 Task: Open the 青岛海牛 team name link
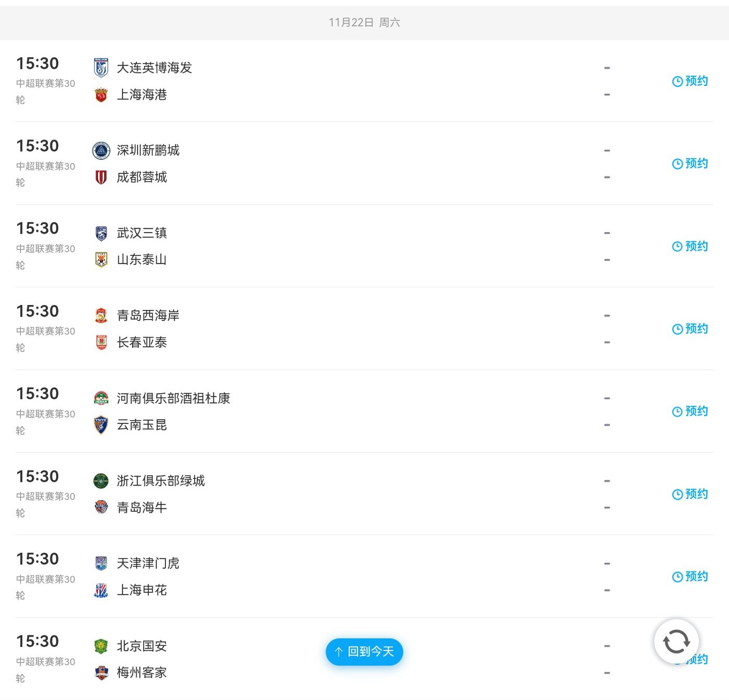[x=142, y=507]
